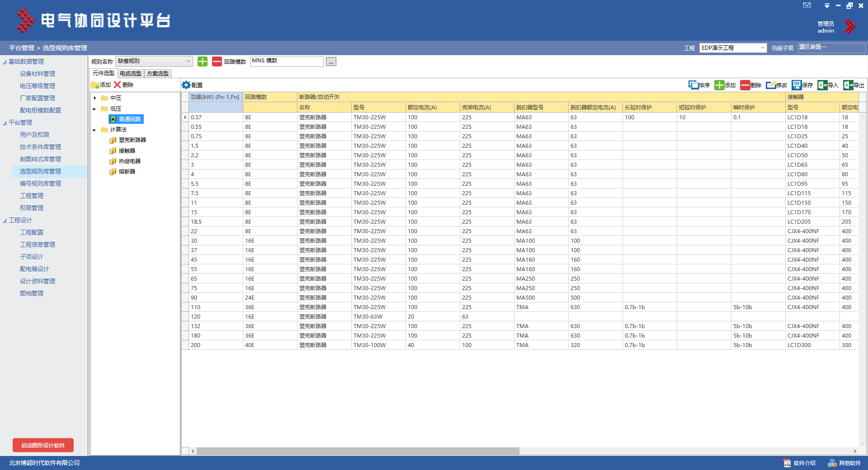
Task: Open 编号规则库管理 in the sidebar
Action: [40, 183]
